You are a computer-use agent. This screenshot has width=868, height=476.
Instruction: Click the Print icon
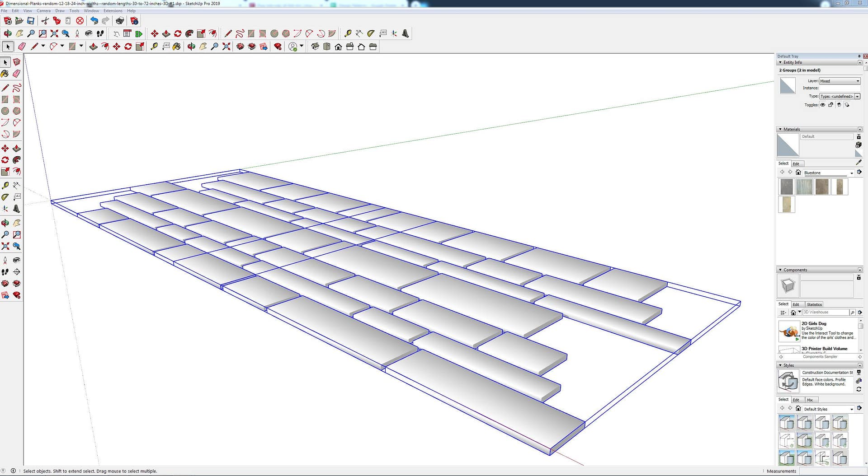tap(120, 21)
